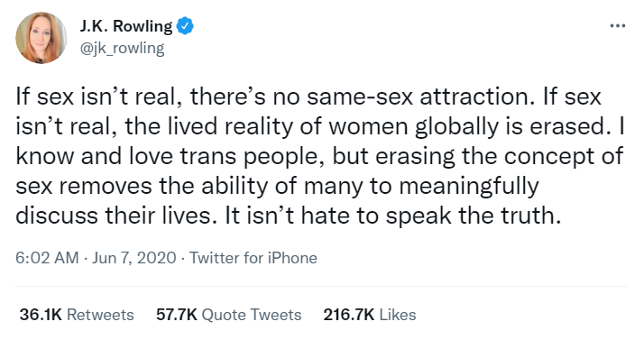Click the blue verified checkmark badge
Viewport: 644px width, 340px height.
tap(185, 26)
